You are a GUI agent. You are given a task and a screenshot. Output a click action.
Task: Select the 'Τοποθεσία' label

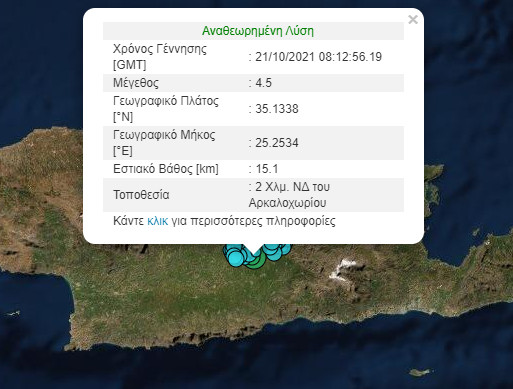click(141, 195)
